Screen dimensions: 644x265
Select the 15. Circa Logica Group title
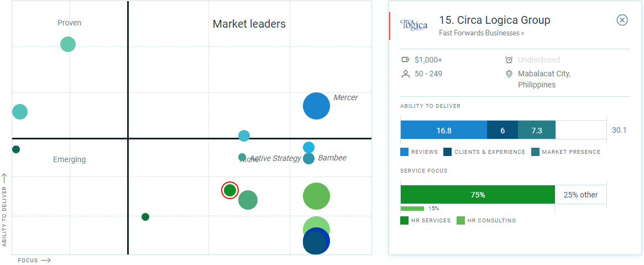pyautogui.click(x=495, y=20)
